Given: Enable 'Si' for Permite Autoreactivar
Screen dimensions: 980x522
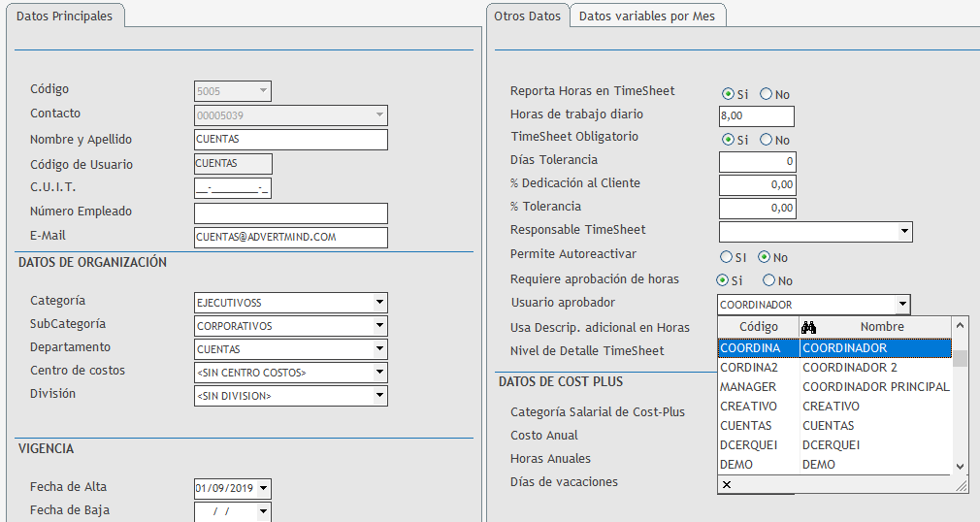Looking at the screenshot, I should pyautogui.click(x=726, y=257).
